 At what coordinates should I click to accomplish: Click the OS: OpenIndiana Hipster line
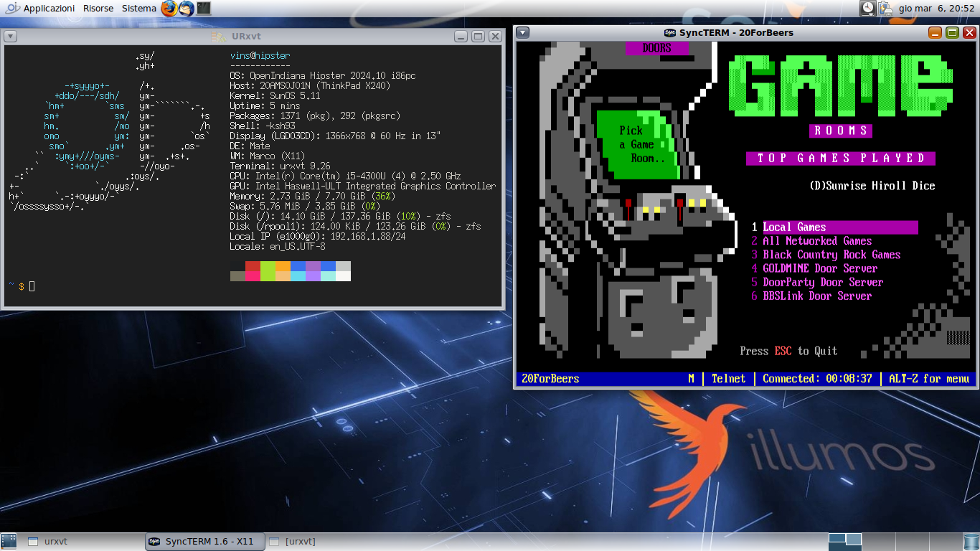(322, 75)
